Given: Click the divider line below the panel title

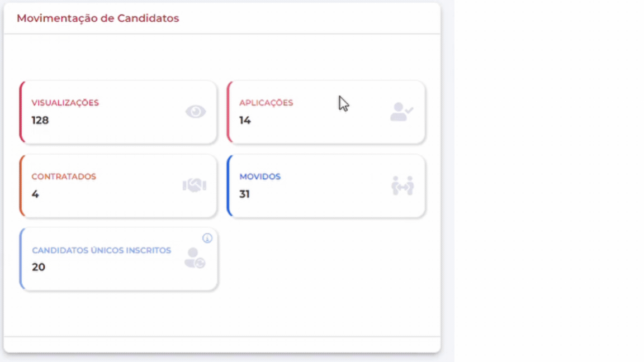Looking at the screenshot, I should tap(222, 32).
